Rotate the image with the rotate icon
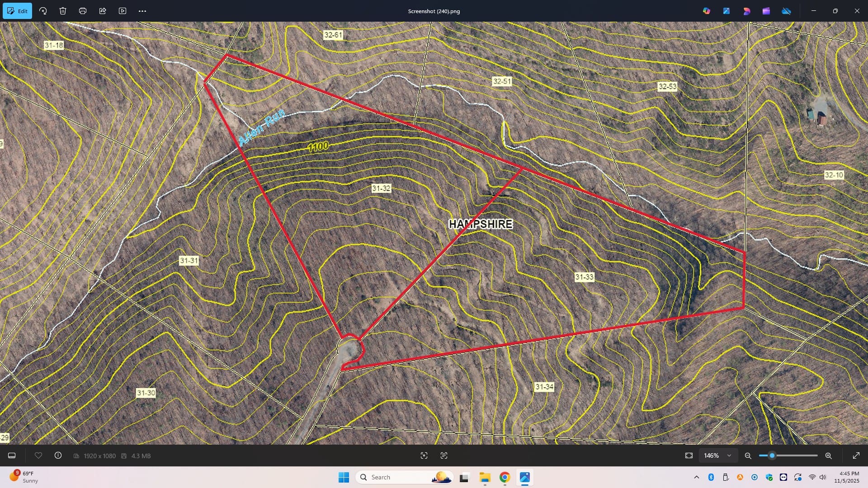The image size is (868, 488). (43, 11)
